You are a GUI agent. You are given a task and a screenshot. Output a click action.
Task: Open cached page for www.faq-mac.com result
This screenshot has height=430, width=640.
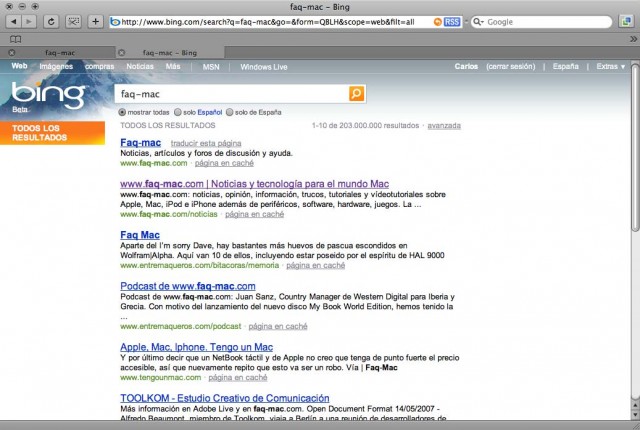(224, 163)
